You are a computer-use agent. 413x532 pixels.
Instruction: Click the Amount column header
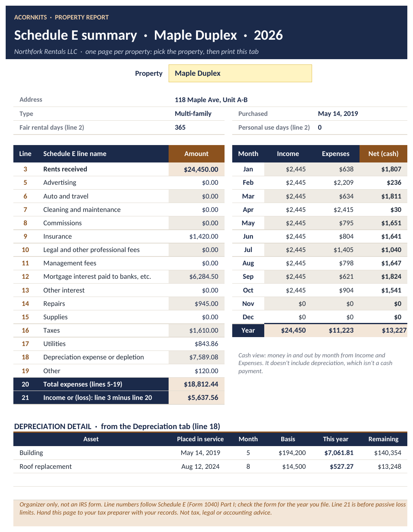point(196,154)
